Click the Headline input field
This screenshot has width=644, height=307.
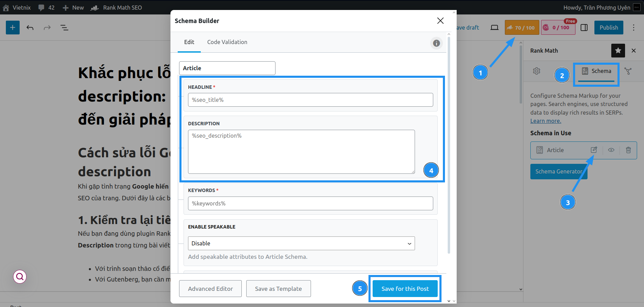pyautogui.click(x=310, y=100)
